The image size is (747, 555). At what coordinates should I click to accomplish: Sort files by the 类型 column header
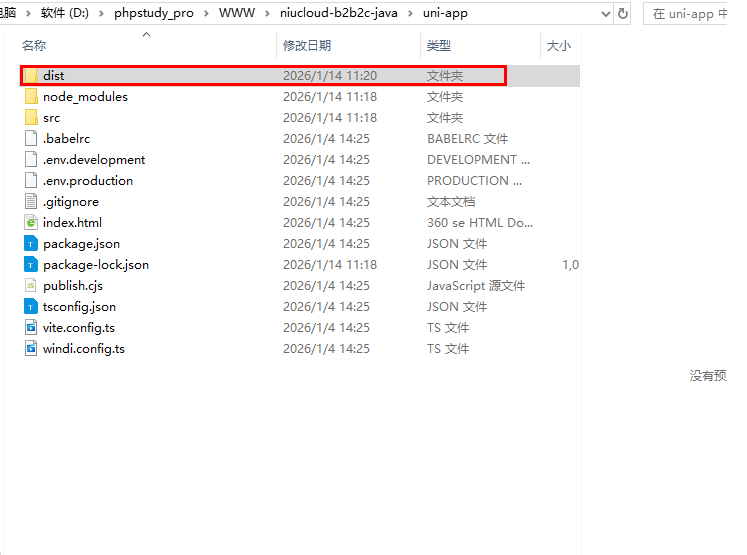[439, 46]
